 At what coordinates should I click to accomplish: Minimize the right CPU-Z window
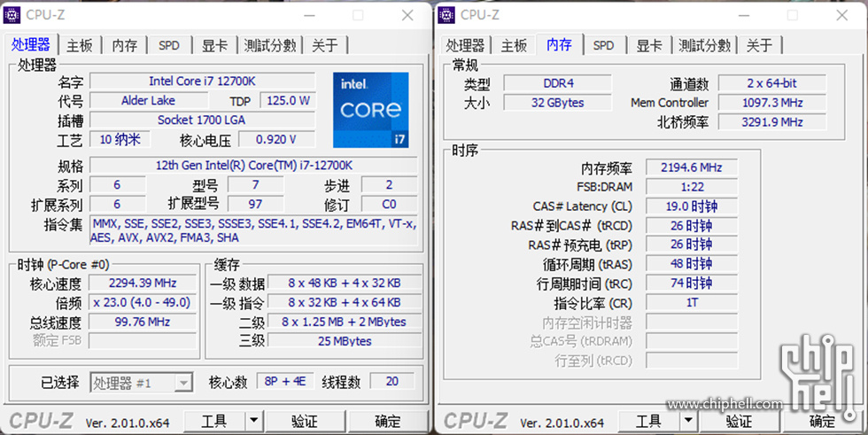[744, 15]
